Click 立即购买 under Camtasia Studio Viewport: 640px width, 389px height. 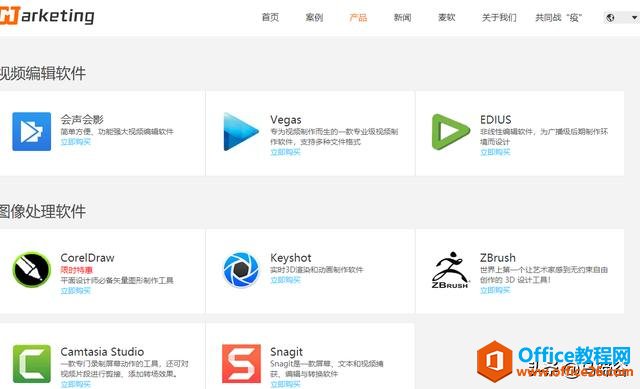coord(76,384)
